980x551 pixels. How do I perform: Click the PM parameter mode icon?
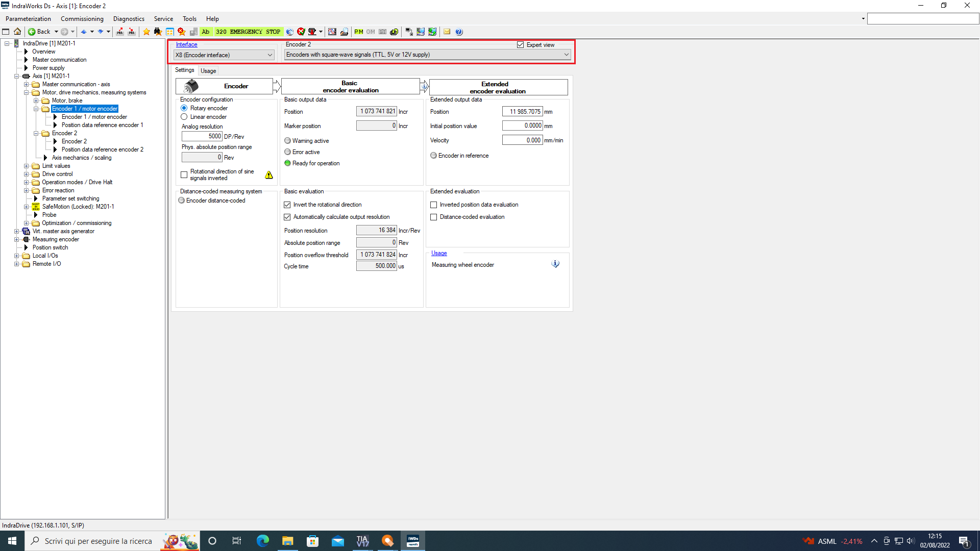pyautogui.click(x=359, y=32)
